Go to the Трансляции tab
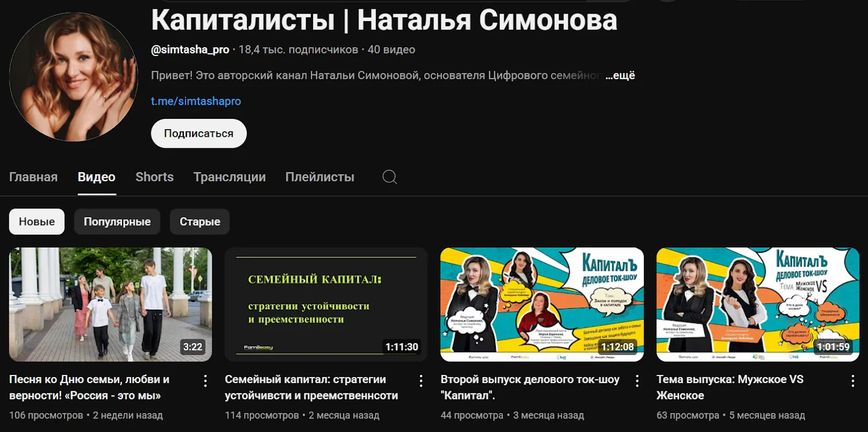 pos(229,177)
